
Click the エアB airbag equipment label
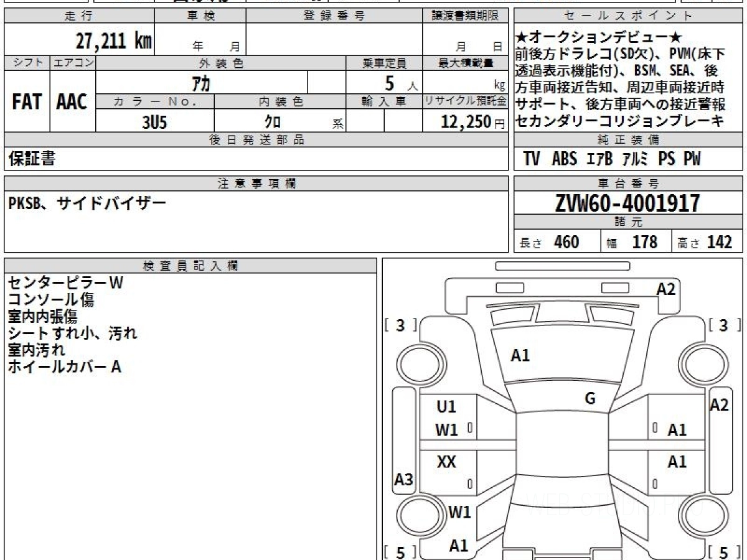pos(600,159)
